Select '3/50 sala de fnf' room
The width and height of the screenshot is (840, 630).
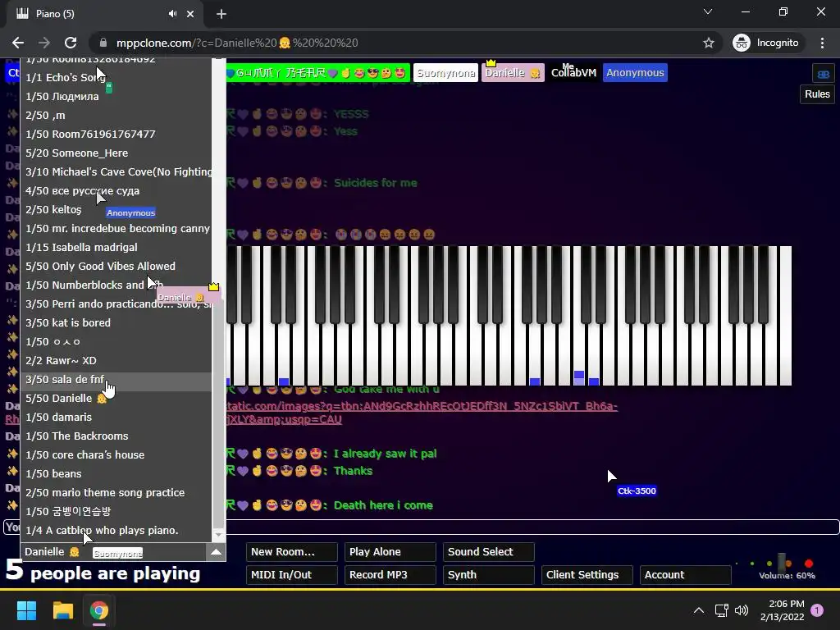pyautogui.click(x=116, y=379)
